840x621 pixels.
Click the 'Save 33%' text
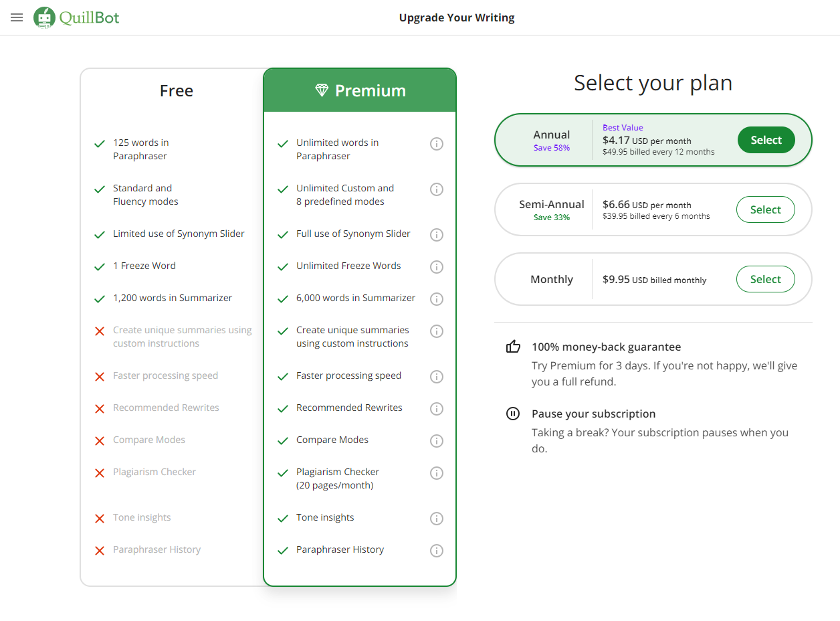pyautogui.click(x=552, y=217)
